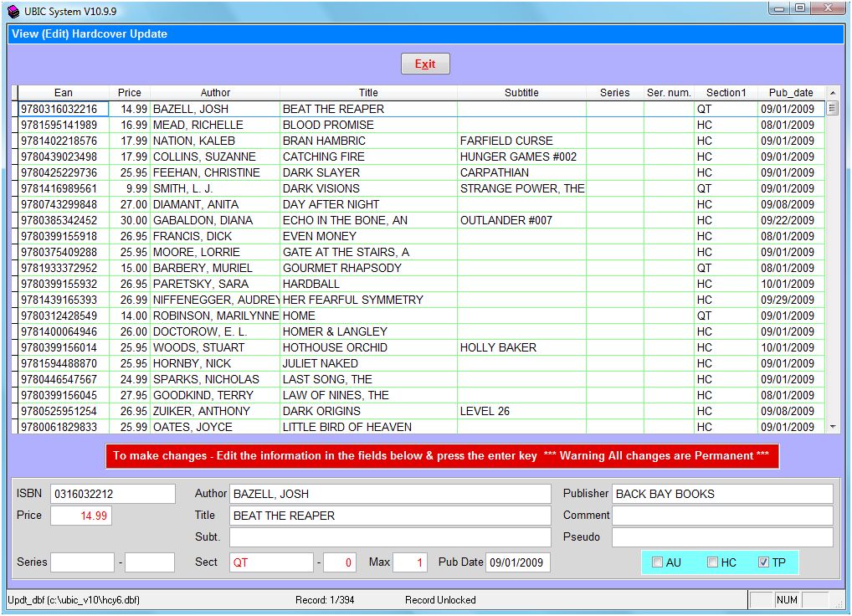852x616 pixels.
Task: Click subtitle cell OUTLANDER #007
Action: point(521,220)
